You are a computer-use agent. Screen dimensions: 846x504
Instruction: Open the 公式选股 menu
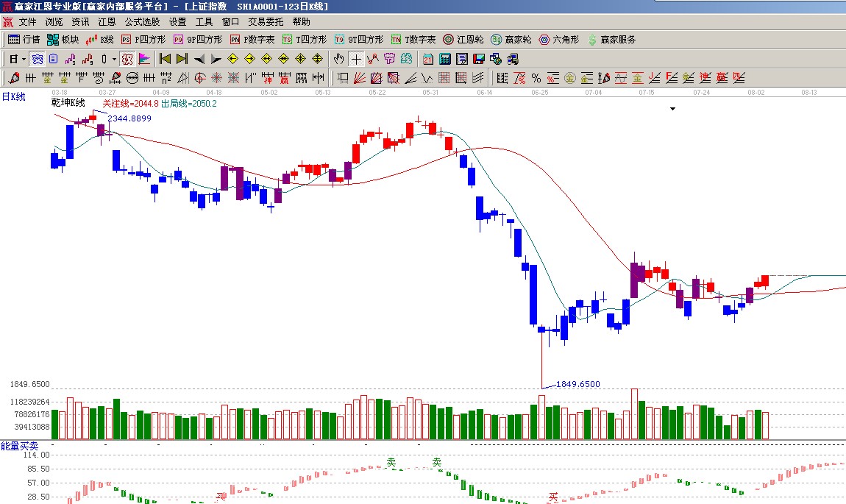pyautogui.click(x=142, y=22)
